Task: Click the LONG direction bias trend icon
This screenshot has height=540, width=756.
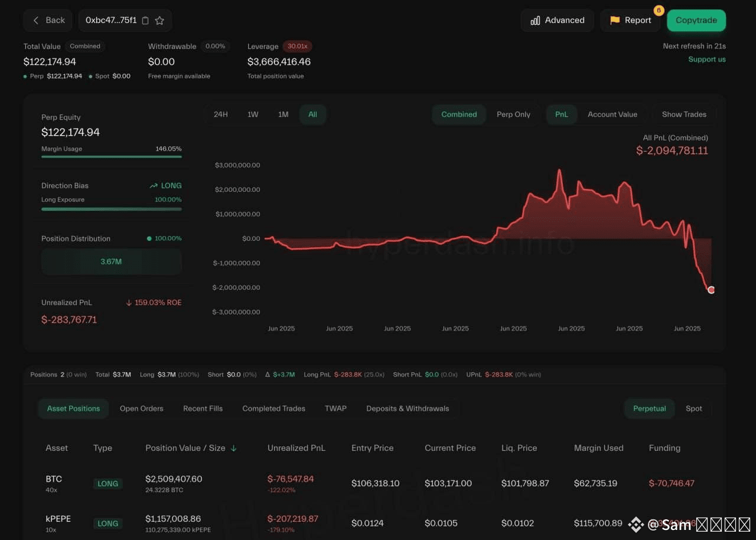Action: click(x=154, y=185)
